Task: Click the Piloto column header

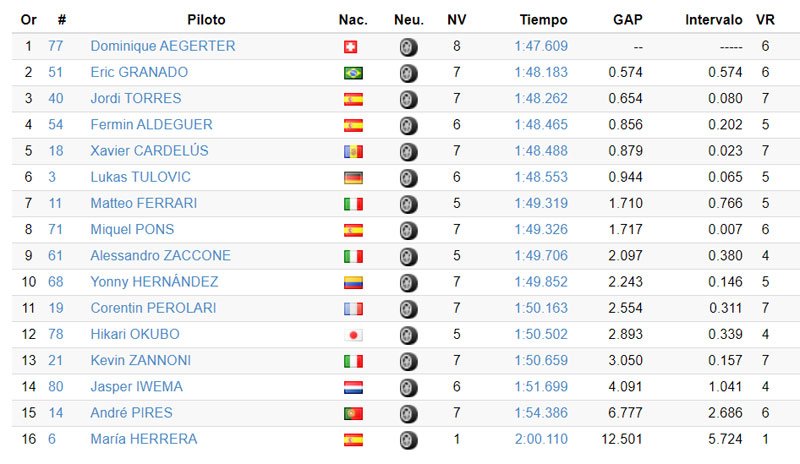Action: (206, 19)
